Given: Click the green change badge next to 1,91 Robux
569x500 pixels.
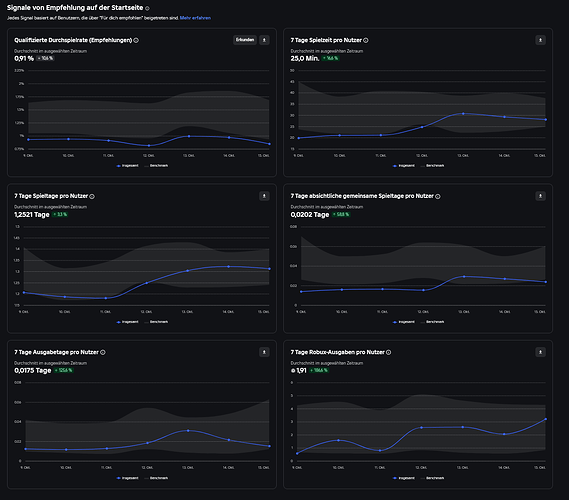Looking at the screenshot, I should pos(319,370).
